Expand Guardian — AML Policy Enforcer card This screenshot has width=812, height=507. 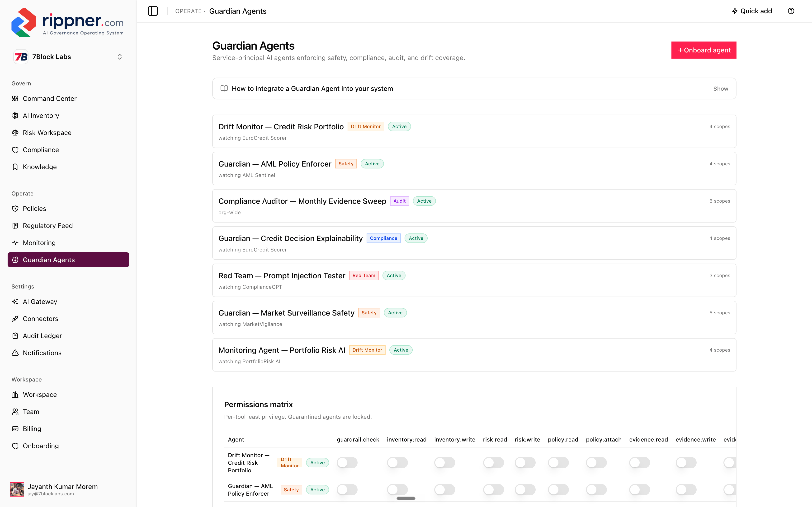pos(474,169)
